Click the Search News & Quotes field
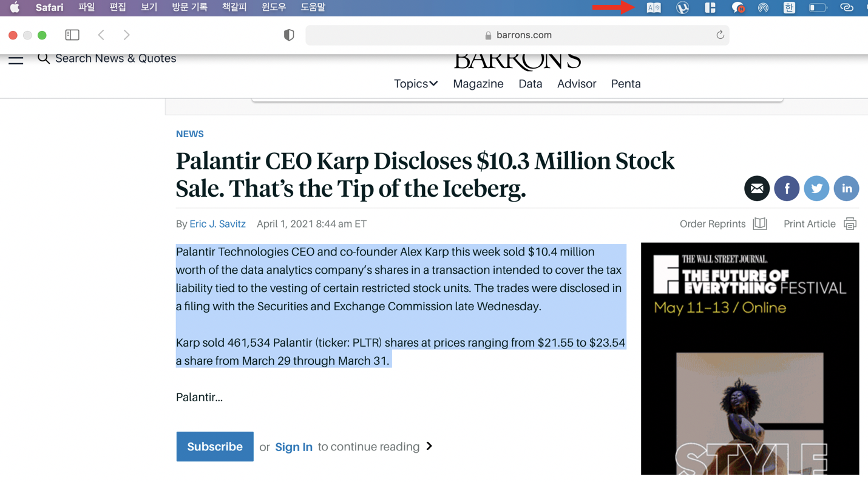Screen dimensions: 868x482 coord(115,58)
